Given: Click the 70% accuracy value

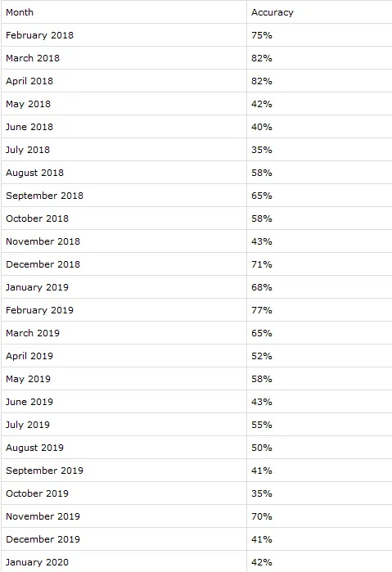Looking at the screenshot, I should pos(262,516).
